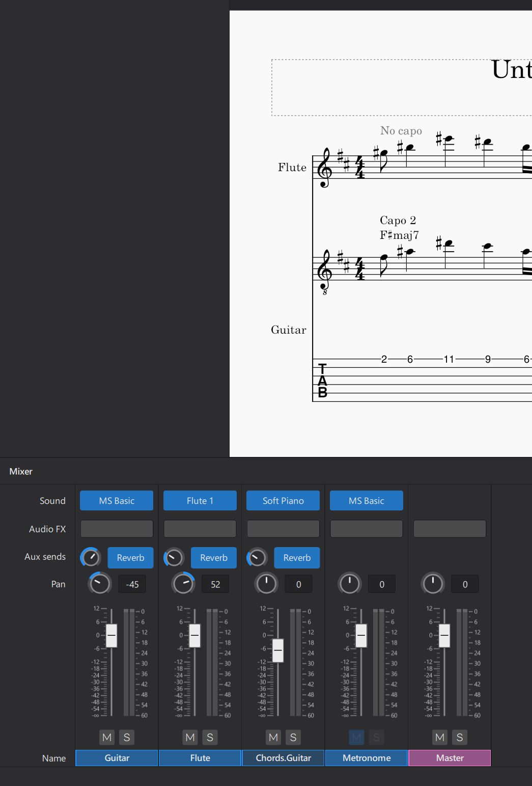This screenshot has width=532, height=786.
Task: Click the Master channel pan knob
Action: [432, 584]
